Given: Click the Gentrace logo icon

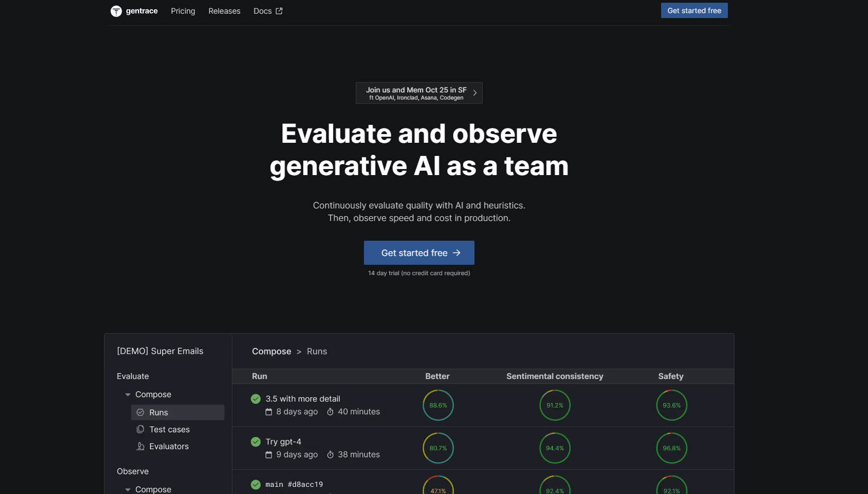Looking at the screenshot, I should tap(116, 11).
